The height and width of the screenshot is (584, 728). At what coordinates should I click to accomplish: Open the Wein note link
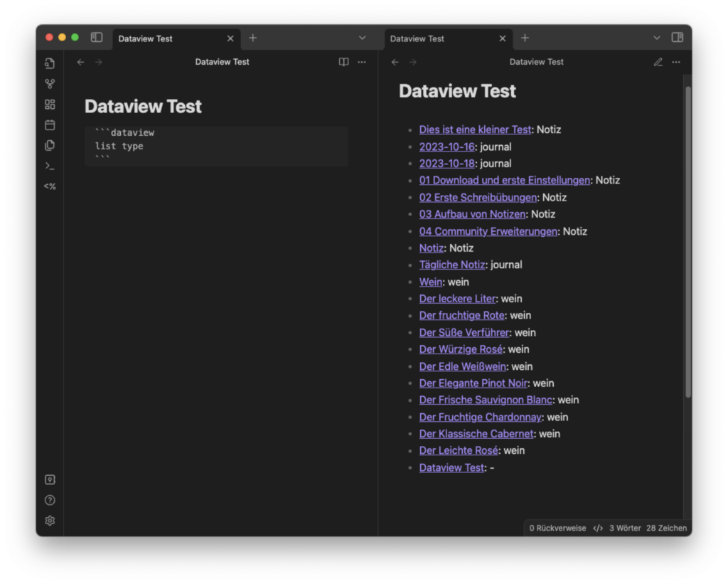[430, 282]
